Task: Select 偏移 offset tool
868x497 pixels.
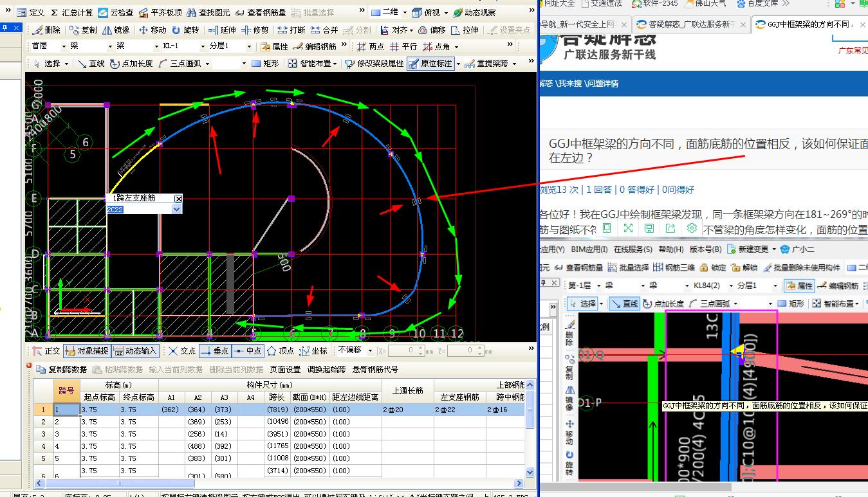Action: 432,30
